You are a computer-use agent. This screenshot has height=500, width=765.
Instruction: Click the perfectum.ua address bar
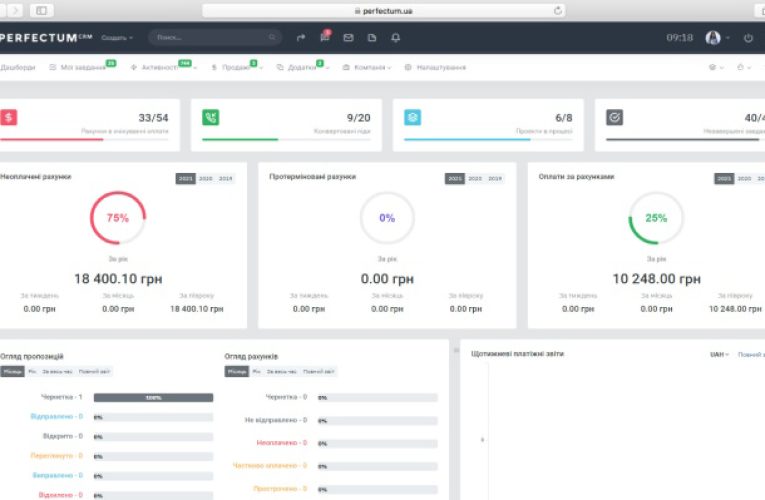[384, 11]
